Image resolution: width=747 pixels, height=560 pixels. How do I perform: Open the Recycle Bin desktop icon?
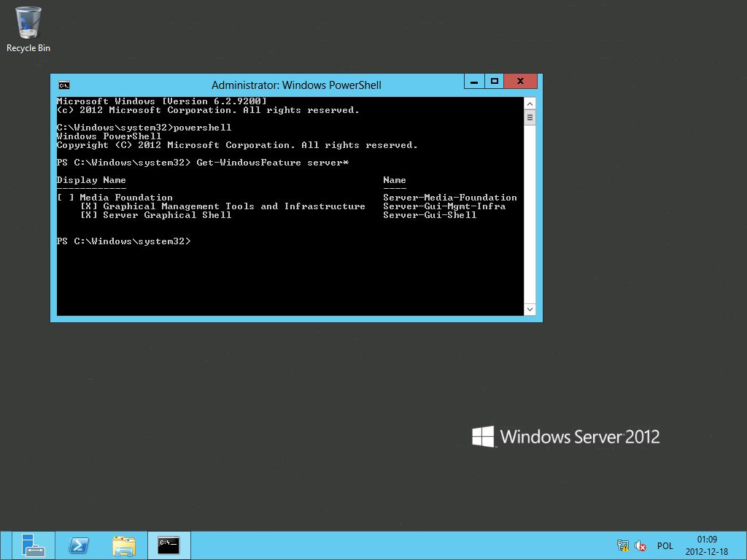coord(28,29)
